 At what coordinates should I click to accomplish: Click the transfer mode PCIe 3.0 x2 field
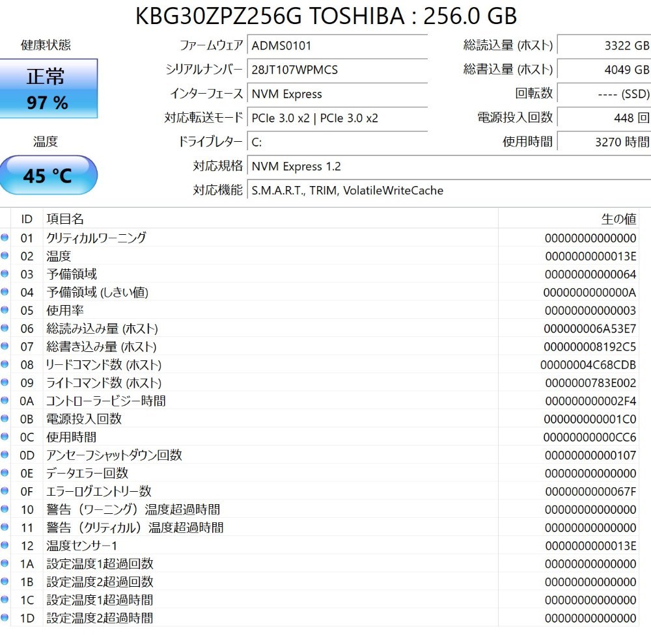click(x=337, y=118)
